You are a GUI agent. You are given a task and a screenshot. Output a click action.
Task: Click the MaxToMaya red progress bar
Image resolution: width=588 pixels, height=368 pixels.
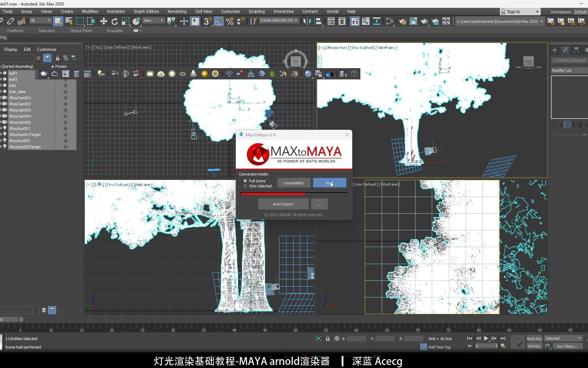click(294, 194)
